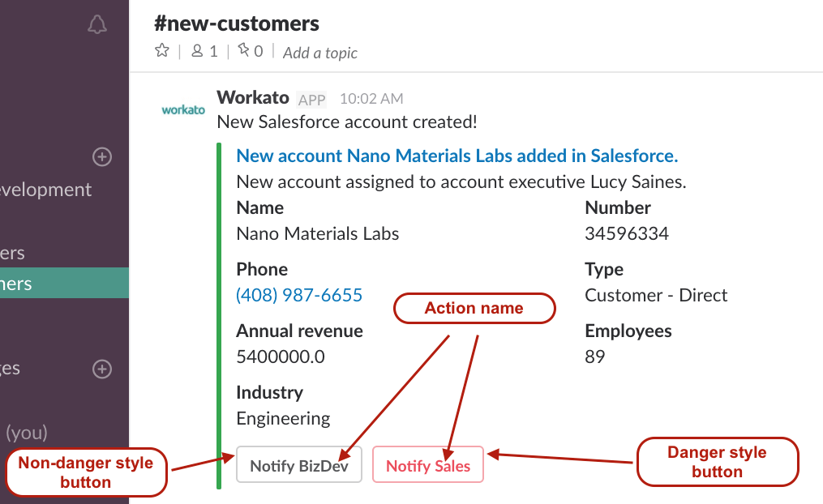The height and width of the screenshot is (504, 823).
Task: Open the 10:02 AM message timestamp
Action: point(371,99)
